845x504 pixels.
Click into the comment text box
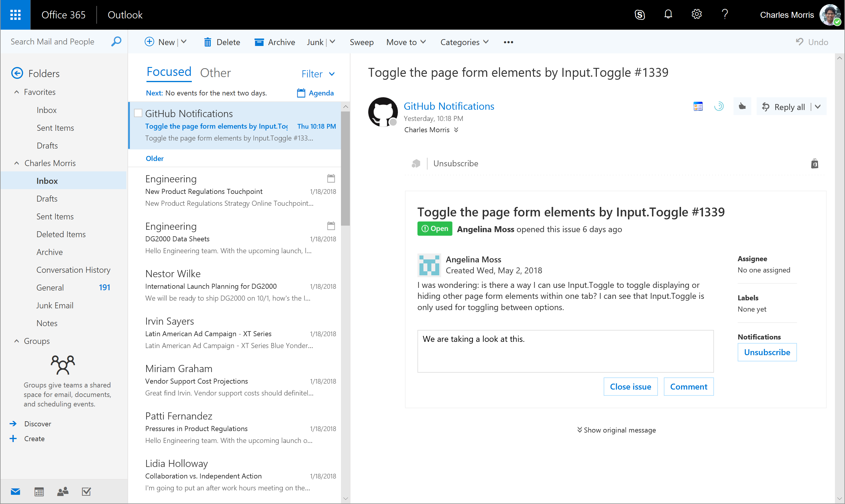(565, 351)
